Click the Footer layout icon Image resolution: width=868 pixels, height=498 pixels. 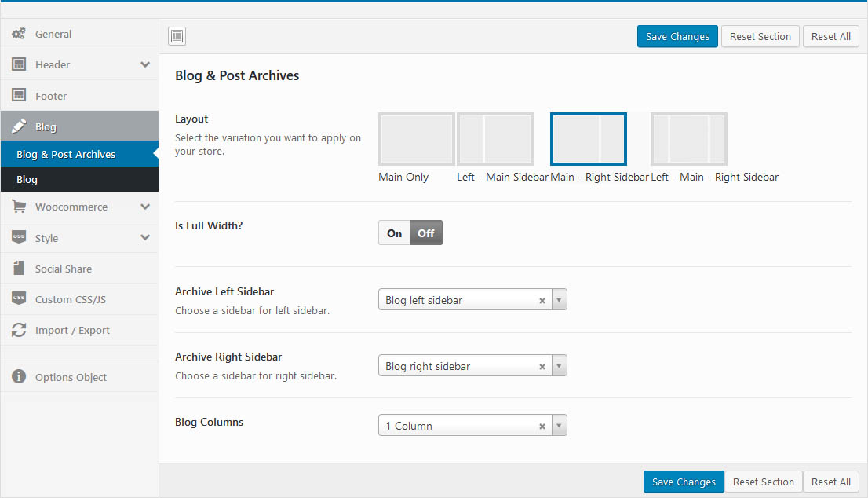pos(19,96)
